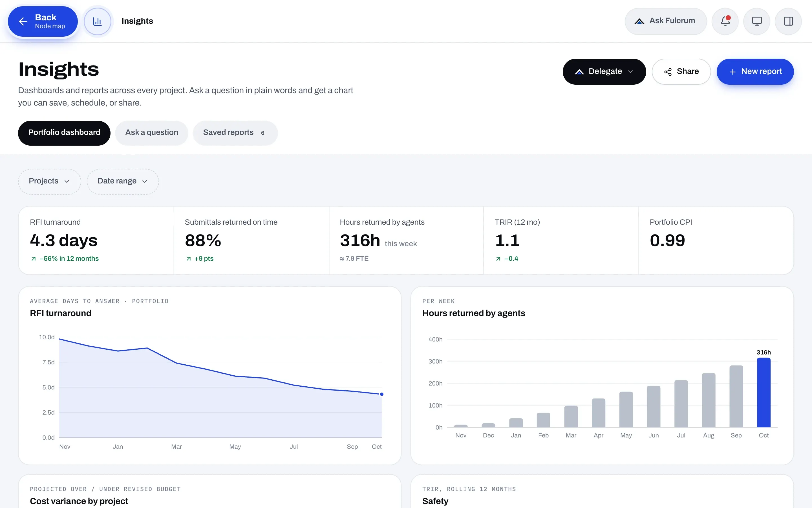Viewport: 812px width, 508px height.
Task: Select Portfolio dashboard tab
Action: [x=64, y=133]
